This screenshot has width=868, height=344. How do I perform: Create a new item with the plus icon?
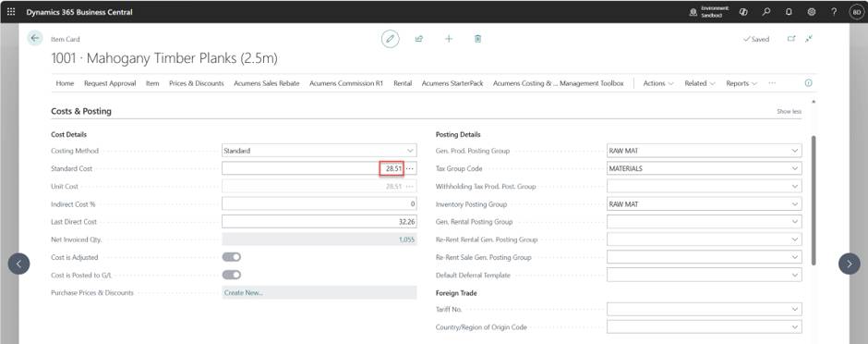tap(449, 39)
